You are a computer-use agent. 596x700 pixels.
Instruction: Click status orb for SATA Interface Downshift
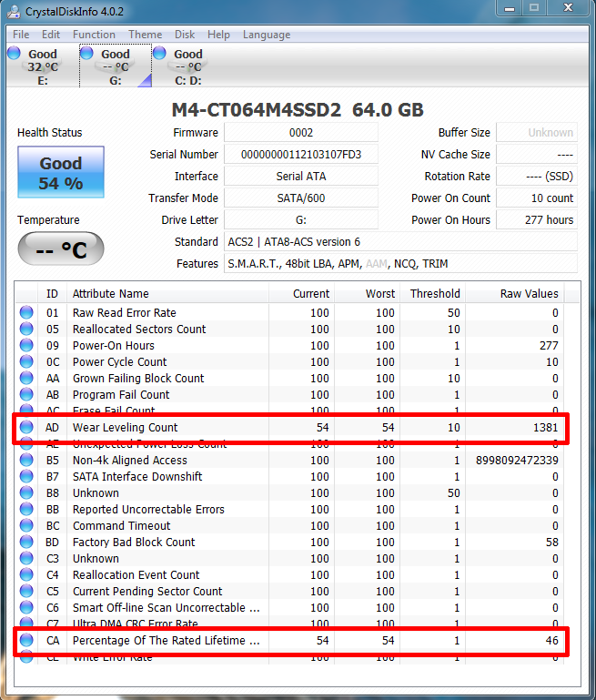point(26,476)
